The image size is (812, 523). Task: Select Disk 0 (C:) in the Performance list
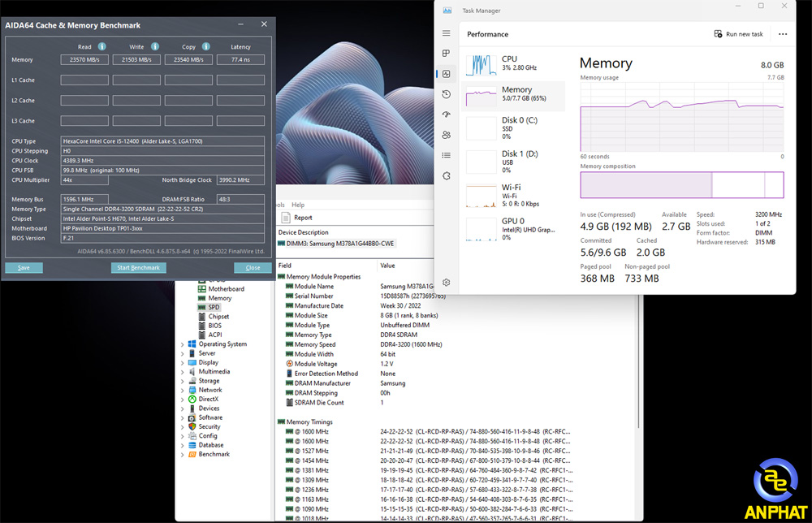point(512,128)
